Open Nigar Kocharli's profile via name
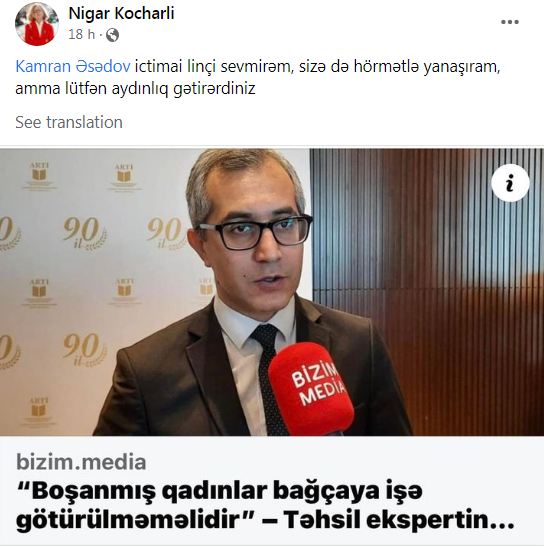This screenshot has height=547, width=544. (x=121, y=14)
